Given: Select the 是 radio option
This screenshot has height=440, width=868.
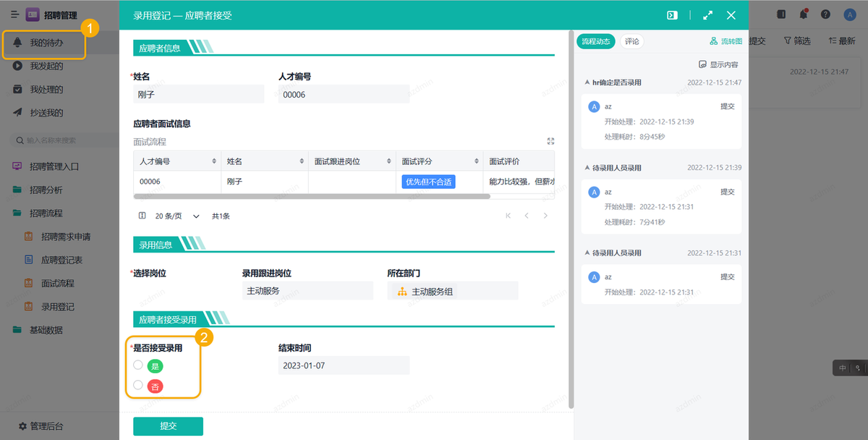Looking at the screenshot, I should pyautogui.click(x=138, y=365).
